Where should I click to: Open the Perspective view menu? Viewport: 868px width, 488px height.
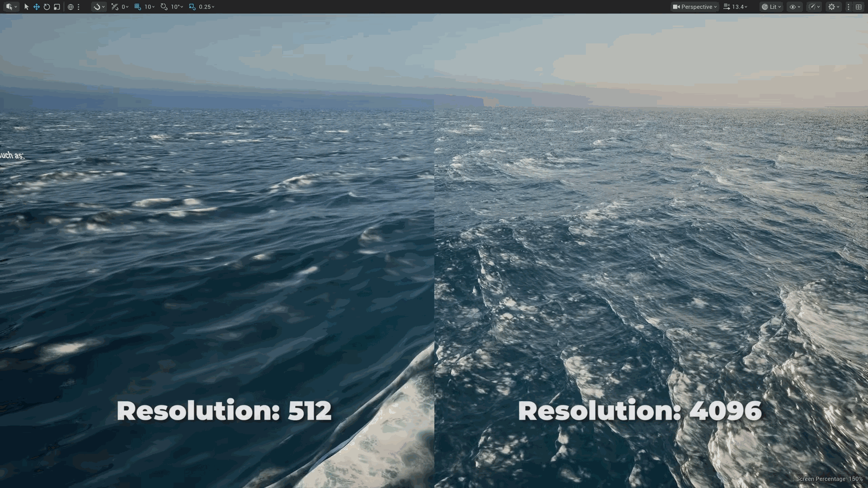tap(695, 7)
